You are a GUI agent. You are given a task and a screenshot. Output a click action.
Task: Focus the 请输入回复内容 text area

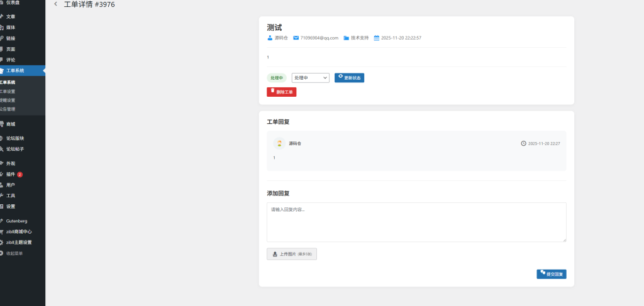point(416,222)
